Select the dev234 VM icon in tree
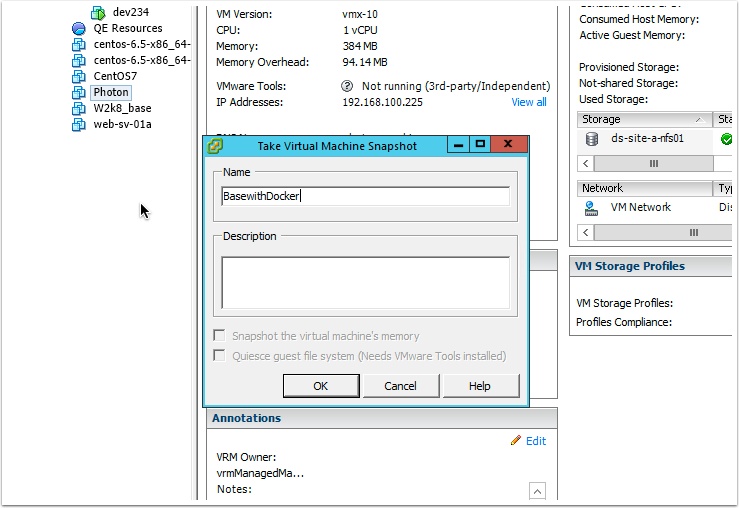Screen dimensions: 739x508 point(98,13)
